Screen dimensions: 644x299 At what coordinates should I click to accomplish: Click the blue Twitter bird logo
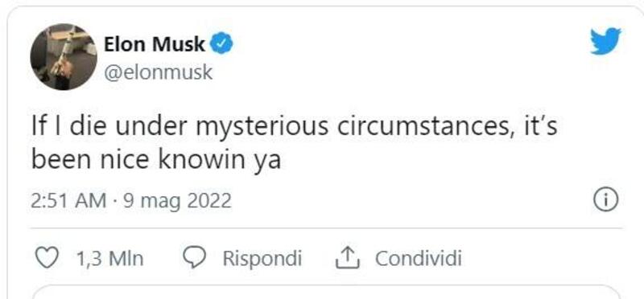pyautogui.click(x=605, y=41)
